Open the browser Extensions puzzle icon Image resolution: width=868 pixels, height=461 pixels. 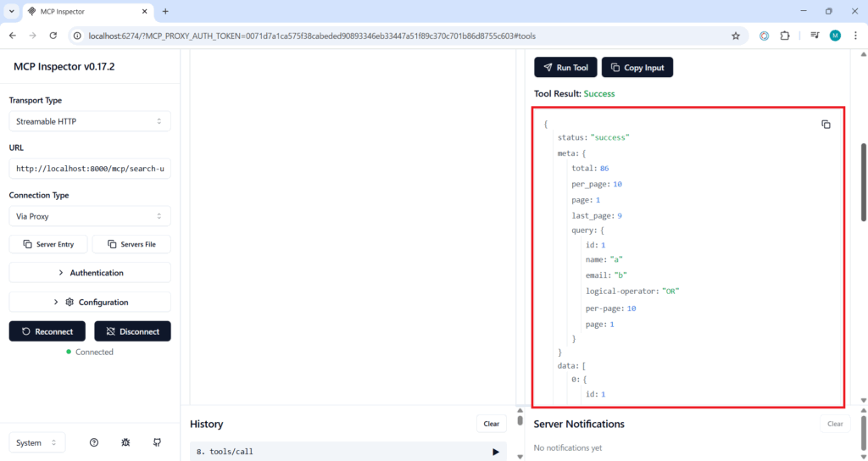click(784, 36)
